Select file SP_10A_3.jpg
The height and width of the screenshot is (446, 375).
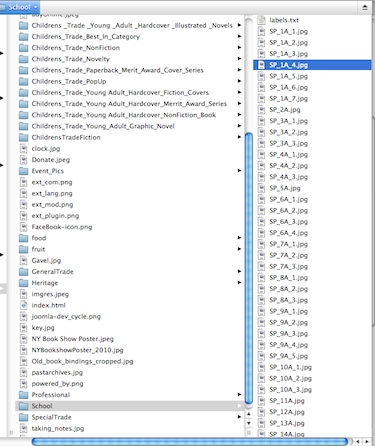click(x=291, y=390)
